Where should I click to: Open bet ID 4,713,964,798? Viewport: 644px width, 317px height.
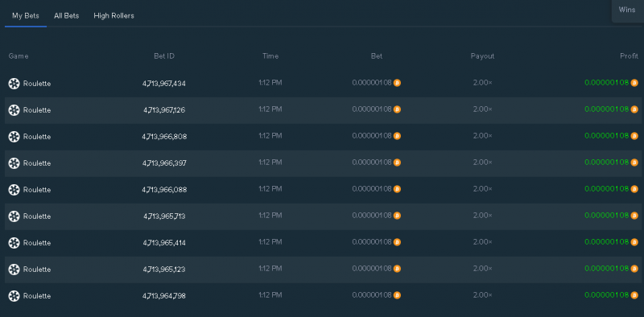(x=164, y=296)
